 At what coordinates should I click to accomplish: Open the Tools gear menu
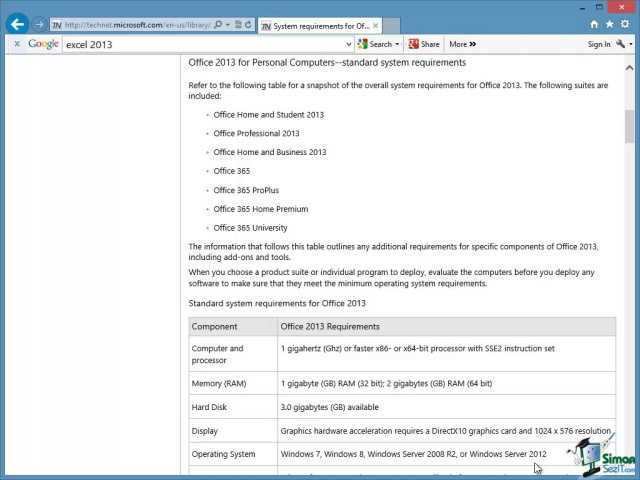tap(625, 24)
